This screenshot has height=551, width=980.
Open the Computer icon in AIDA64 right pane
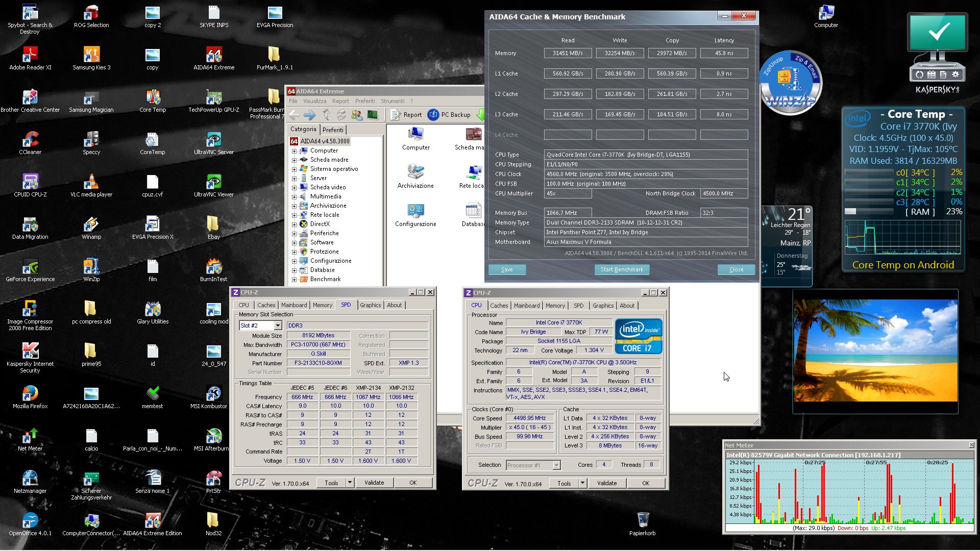click(x=416, y=139)
